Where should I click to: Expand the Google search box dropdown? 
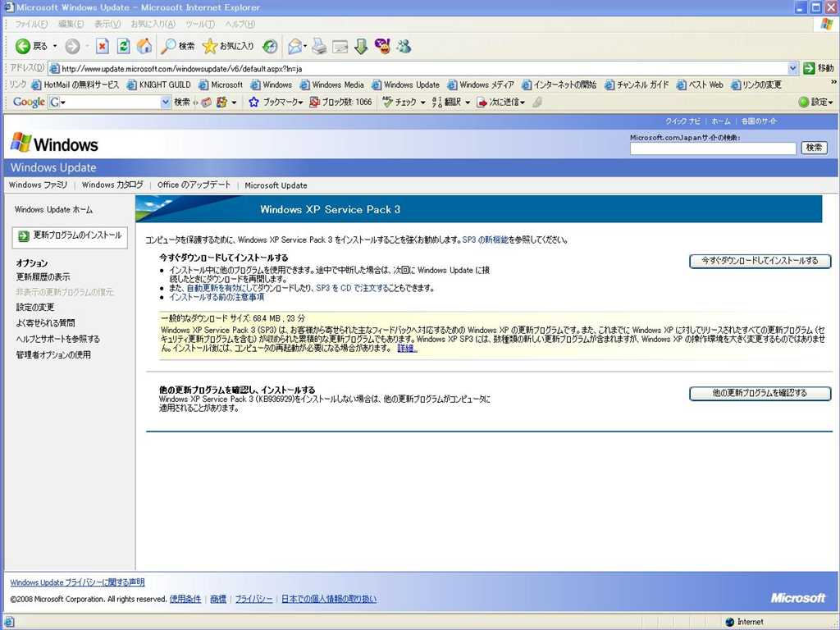pyautogui.click(x=166, y=102)
